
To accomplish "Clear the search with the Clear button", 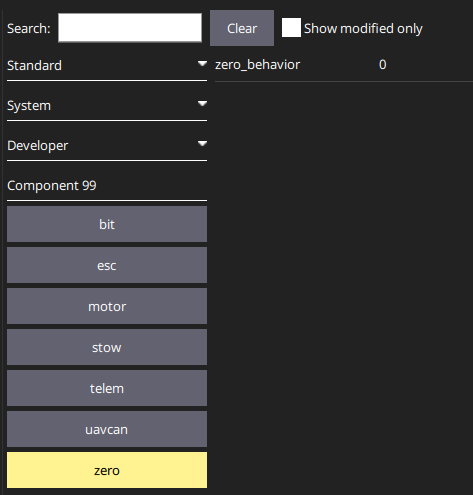I will point(242,28).
